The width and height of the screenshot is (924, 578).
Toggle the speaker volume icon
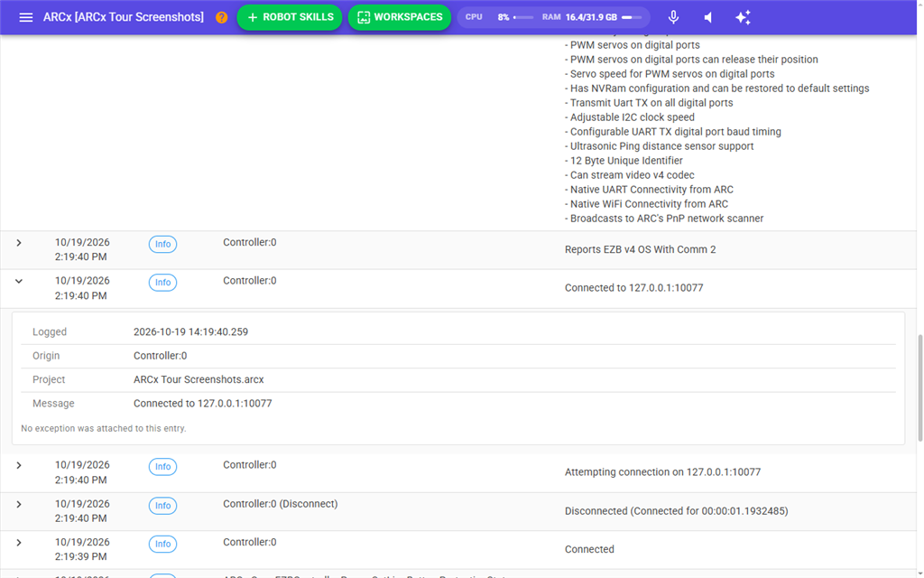click(x=708, y=18)
